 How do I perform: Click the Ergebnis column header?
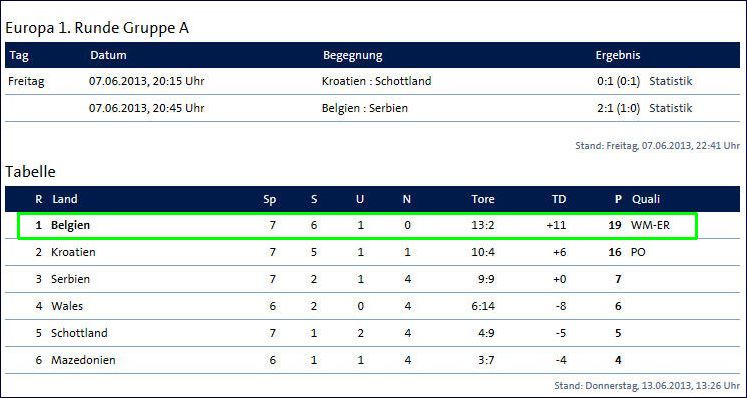coord(618,55)
